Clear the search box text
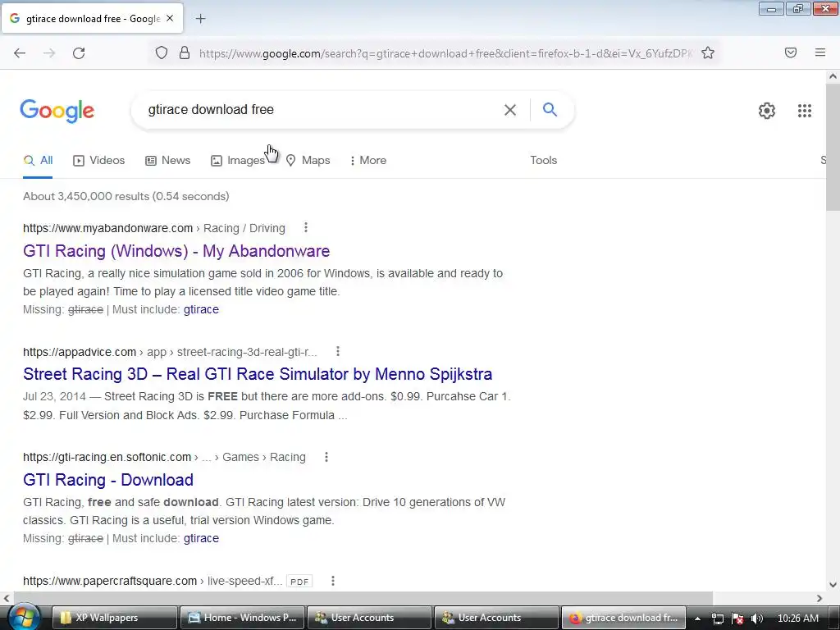This screenshot has height=630, width=840. (x=510, y=110)
